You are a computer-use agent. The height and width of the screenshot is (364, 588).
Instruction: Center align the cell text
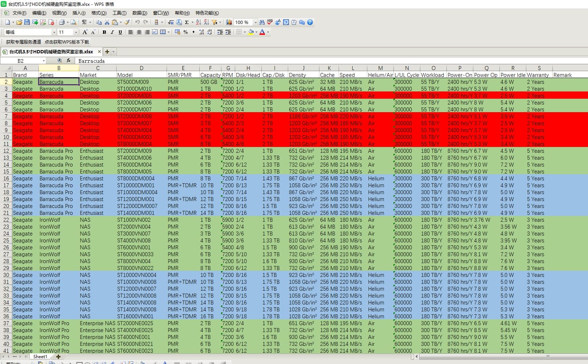point(139,32)
